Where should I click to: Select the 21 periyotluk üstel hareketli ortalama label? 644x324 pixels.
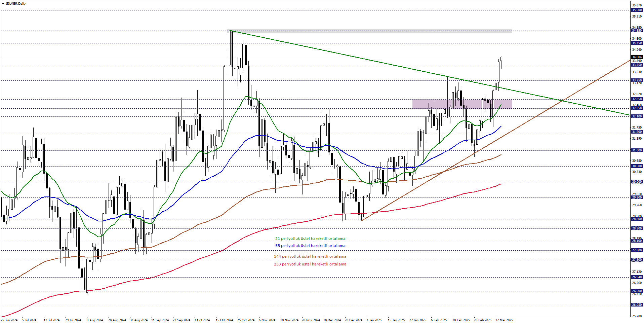tap(310, 239)
